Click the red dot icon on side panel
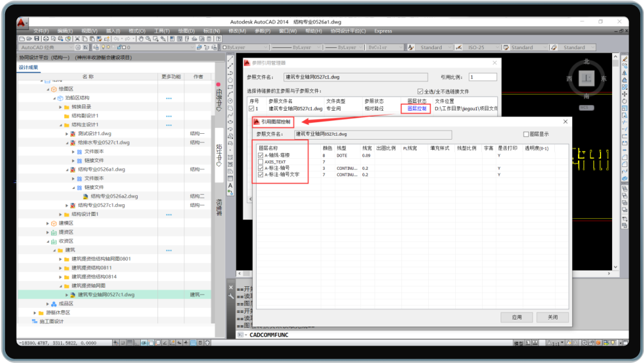 218,85
